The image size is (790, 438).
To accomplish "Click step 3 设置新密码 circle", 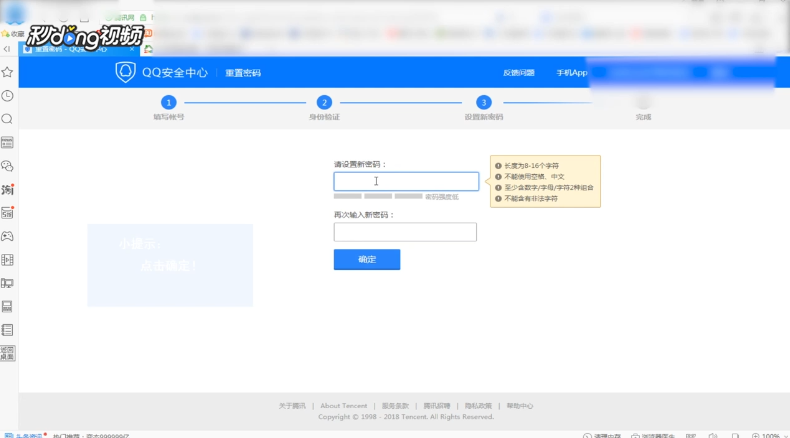I will 484,102.
